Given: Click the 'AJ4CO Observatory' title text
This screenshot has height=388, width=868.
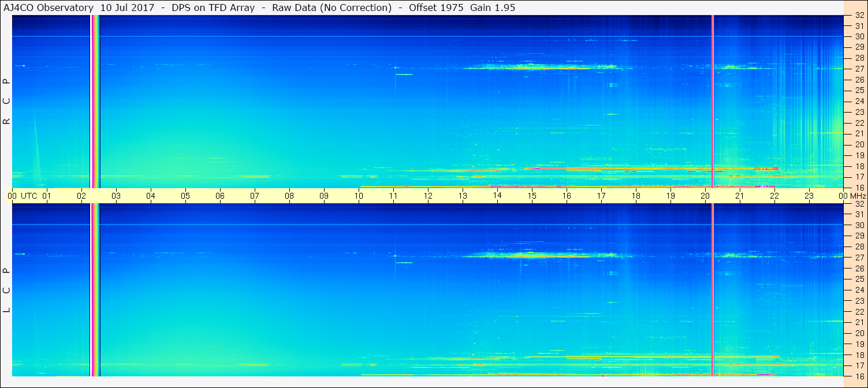Looking at the screenshot, I should coord(49,8).
